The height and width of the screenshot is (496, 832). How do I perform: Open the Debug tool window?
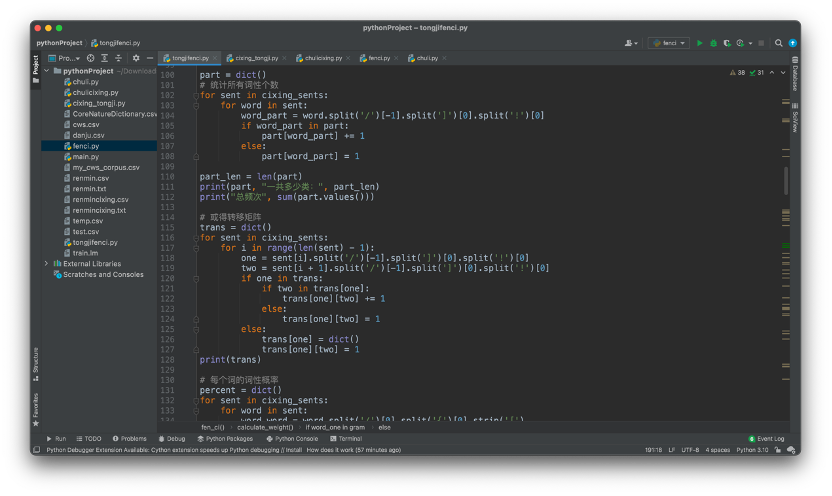tap(172, 439)
